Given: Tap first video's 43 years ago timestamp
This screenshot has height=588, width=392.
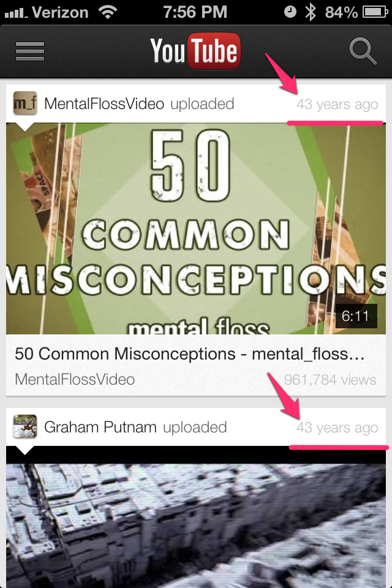Looking at the screenshot, I should [x=337, y=104].
